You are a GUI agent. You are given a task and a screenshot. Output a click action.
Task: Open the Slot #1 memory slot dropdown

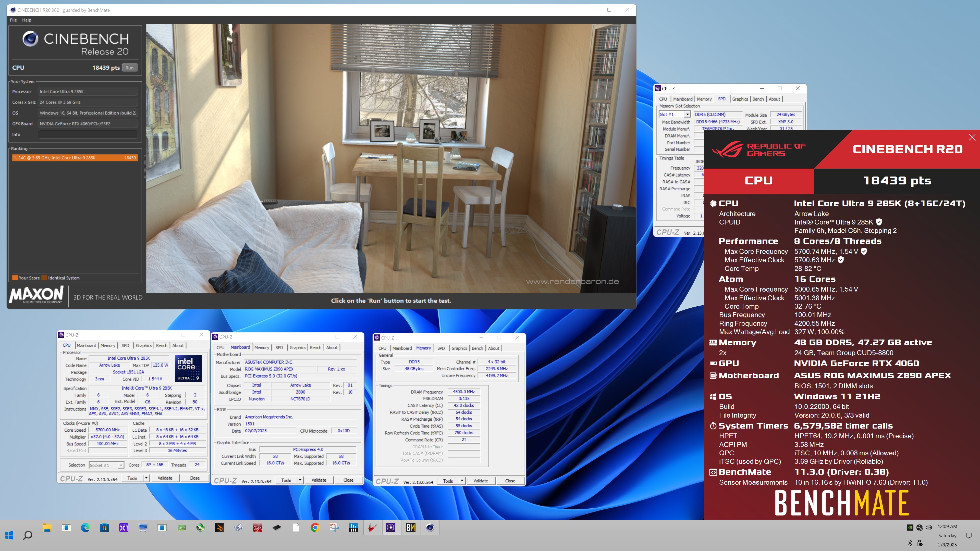tap(687, 115)
